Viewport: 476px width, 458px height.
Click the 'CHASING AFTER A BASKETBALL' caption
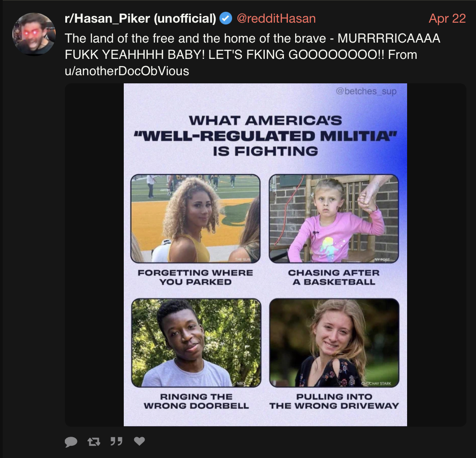click(334, 277)
